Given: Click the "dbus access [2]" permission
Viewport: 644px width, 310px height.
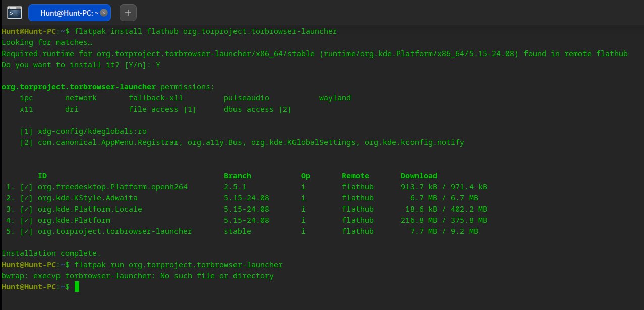Looking at the screenshot, I should (x=258, y=109).
